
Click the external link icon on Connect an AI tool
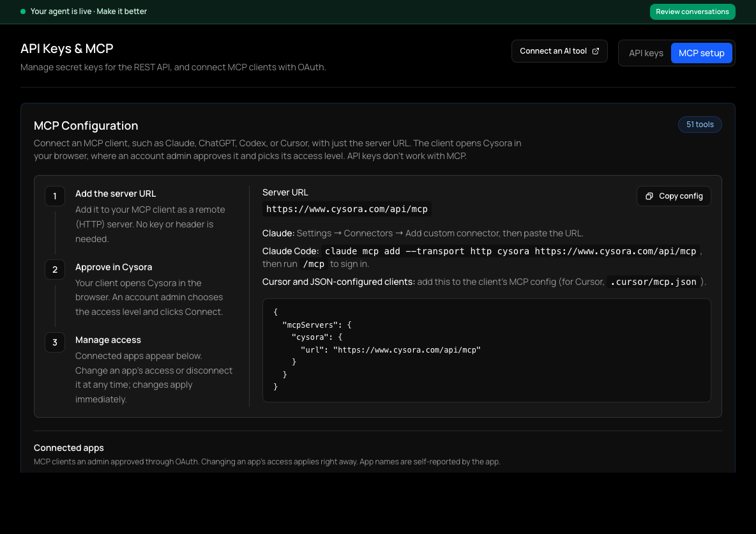tap(596, 51)
